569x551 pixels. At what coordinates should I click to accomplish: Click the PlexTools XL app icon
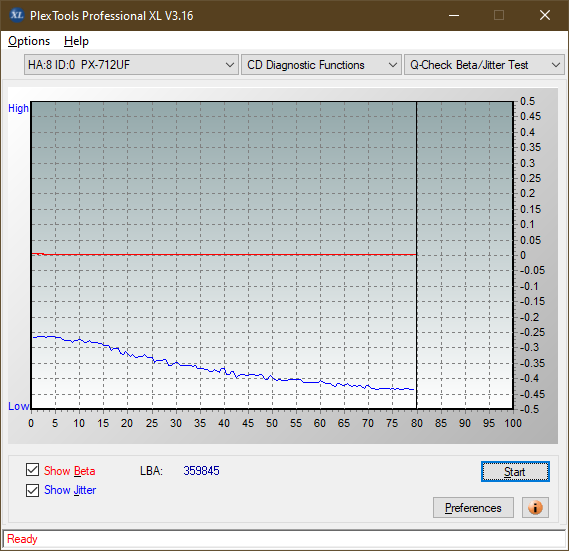coord(16,15)
